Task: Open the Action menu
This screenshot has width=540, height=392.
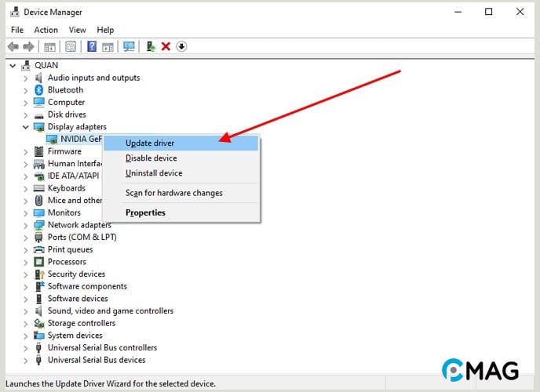Action: (x=46, y=30)
